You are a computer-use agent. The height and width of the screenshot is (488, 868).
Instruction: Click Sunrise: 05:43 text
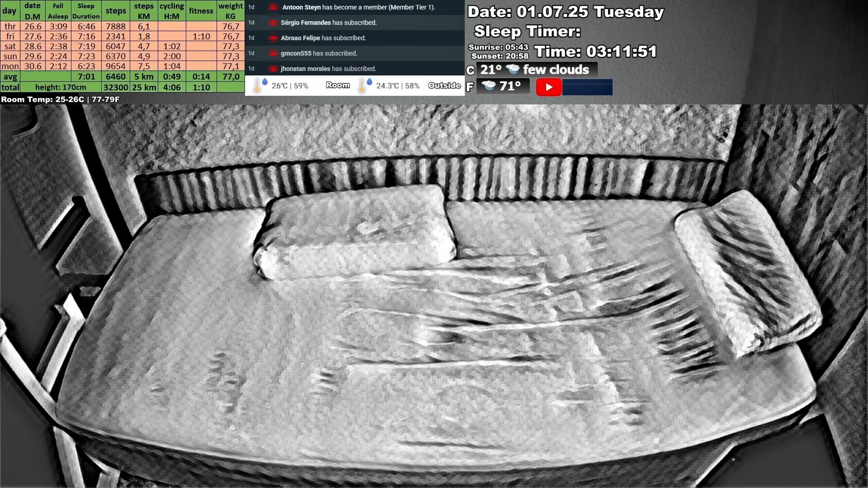point(498,47)
